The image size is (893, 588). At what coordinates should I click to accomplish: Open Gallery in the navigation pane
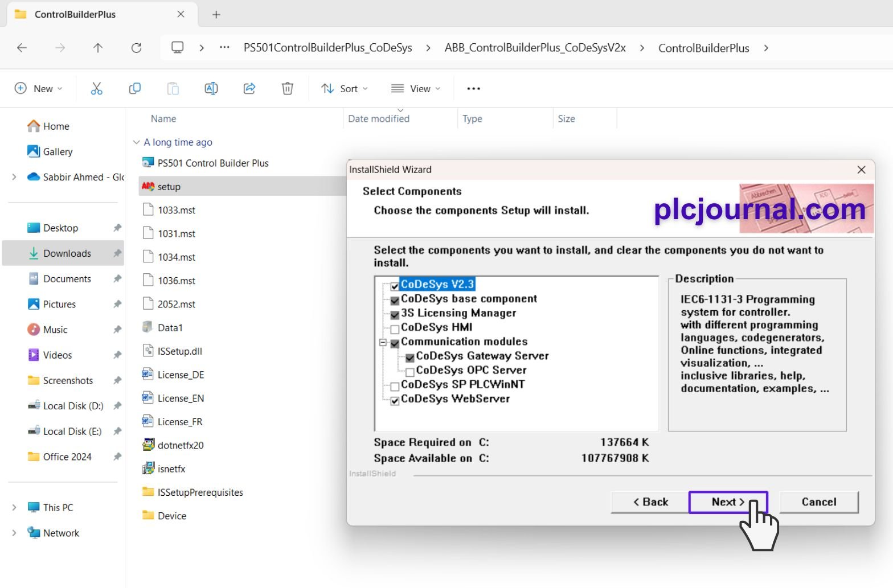[x=50, y=151]
